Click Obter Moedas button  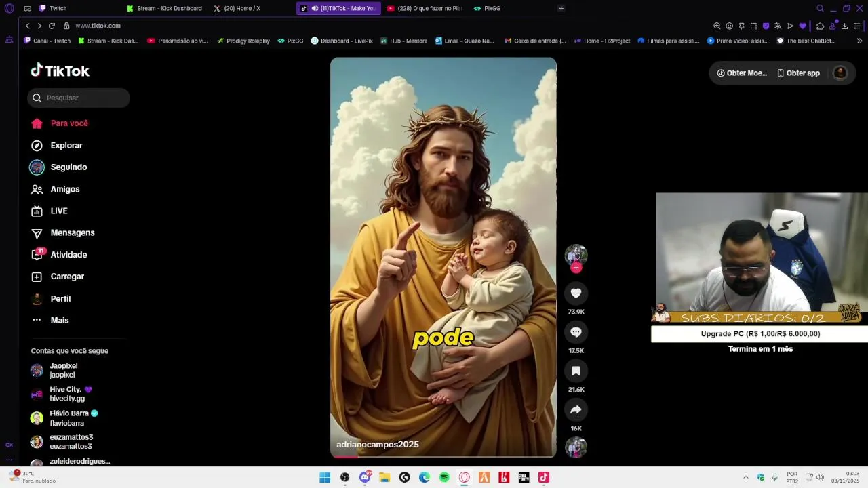pyautogui.click(x=742, y=73)
